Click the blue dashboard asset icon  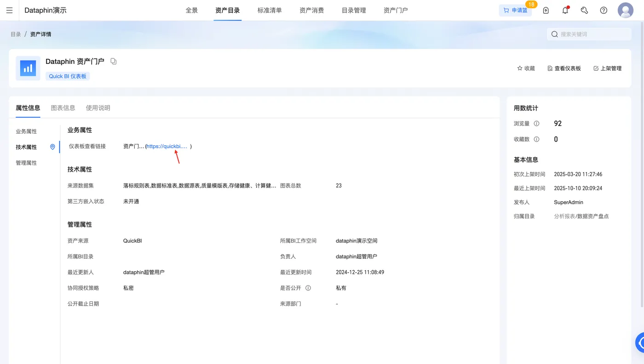(28, 68)
